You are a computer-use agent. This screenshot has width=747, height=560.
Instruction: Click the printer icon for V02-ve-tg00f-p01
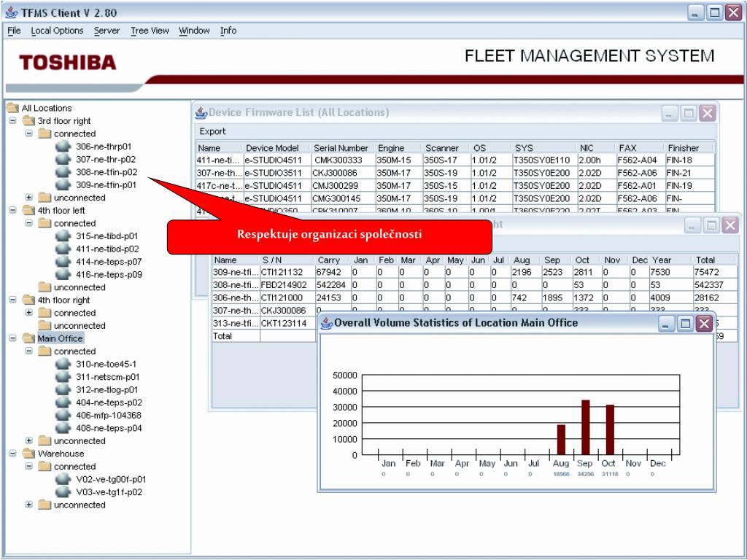point(63,480)
